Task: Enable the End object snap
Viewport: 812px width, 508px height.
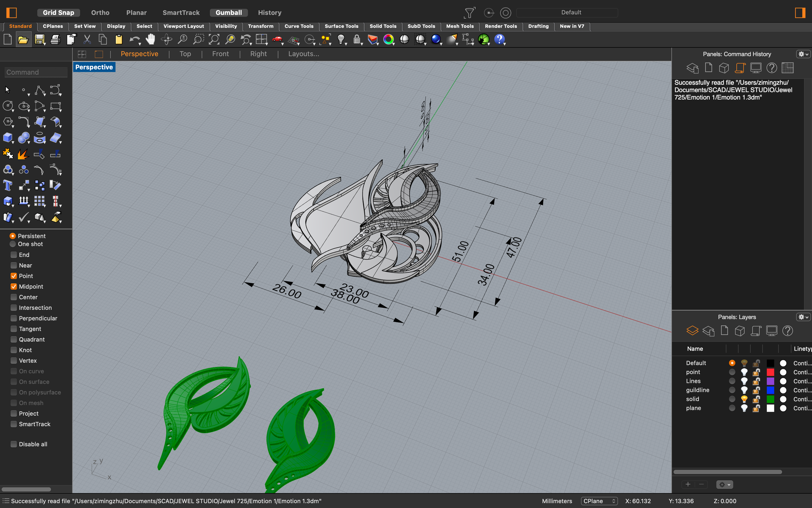Action: tap(14, 255)
